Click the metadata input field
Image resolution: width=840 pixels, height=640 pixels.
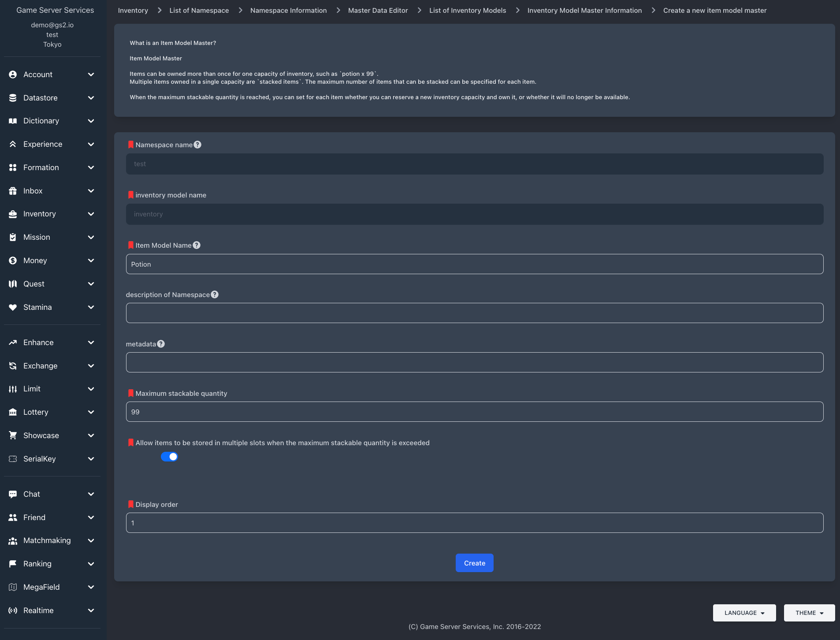475,362
